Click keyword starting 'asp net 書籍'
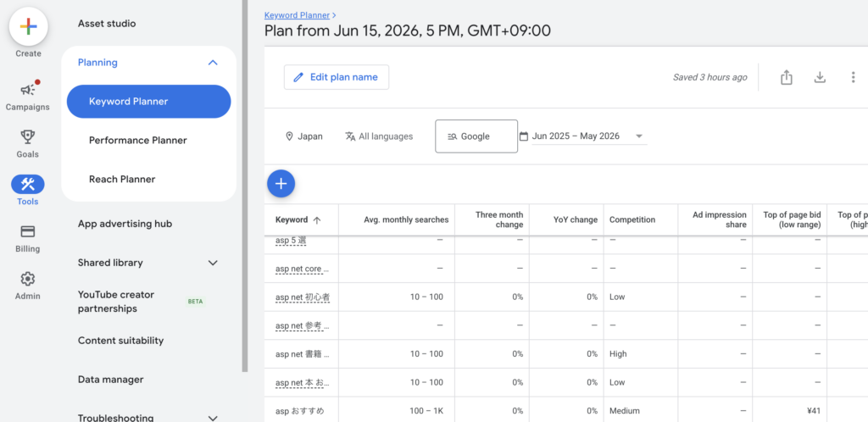 [303, 354]
